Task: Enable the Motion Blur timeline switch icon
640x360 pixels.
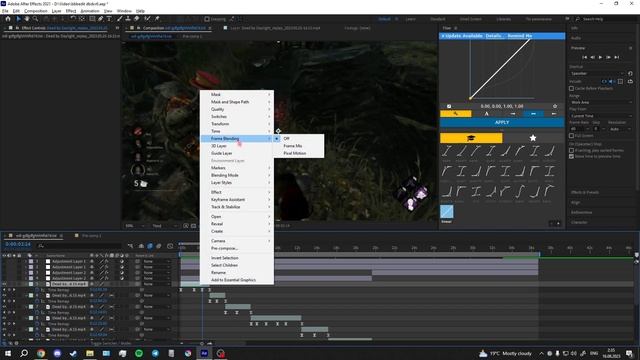Action: (159, 246)
